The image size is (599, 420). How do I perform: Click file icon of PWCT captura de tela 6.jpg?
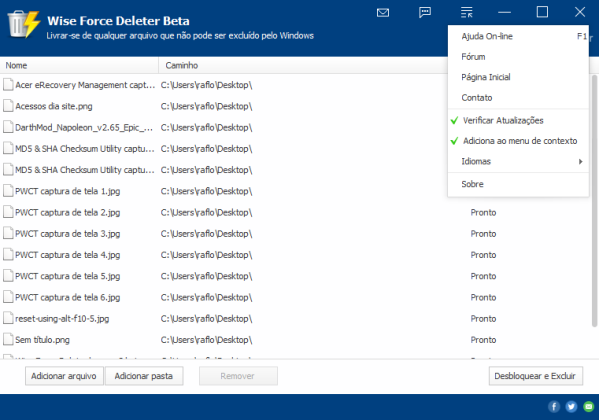[8, 297]
